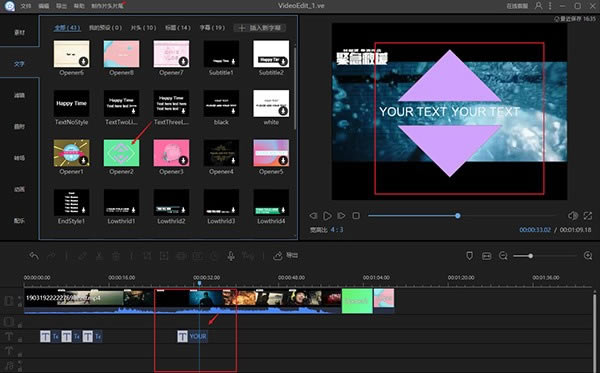Open the 制作片头片尾 menu item
This screenshot has width=600, height=373.
click(x=107, y=6)
